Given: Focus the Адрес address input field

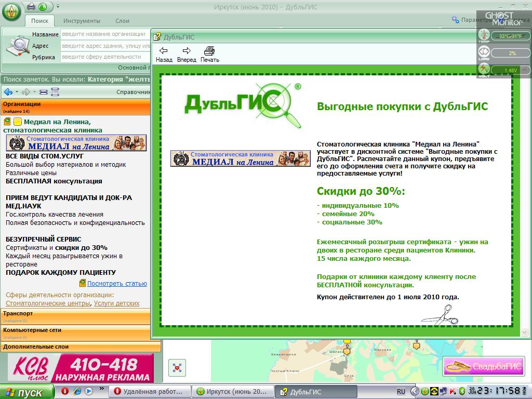Looking at the screenshot, I should [x=105, y=46].
